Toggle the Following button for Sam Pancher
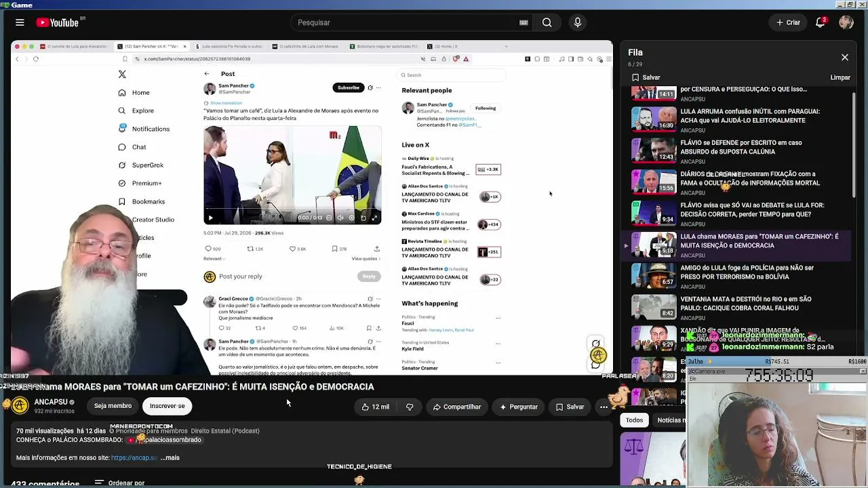Viewport: 868px width, 488px height. [486, 108]
